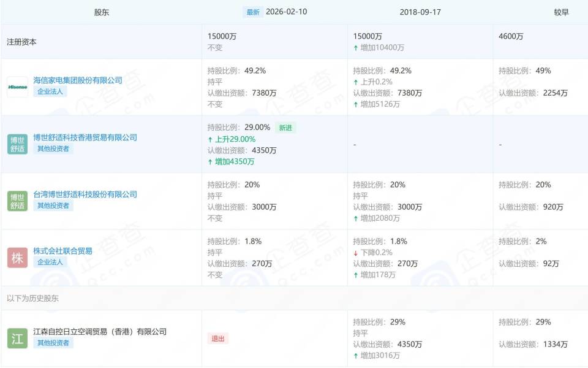Click the 增加10400万 registered capital change text

click(379, 48)
